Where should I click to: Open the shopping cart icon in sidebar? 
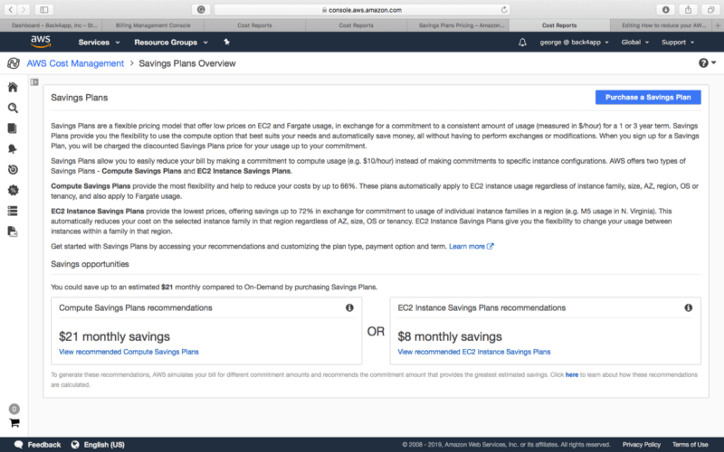pos(14,422)
